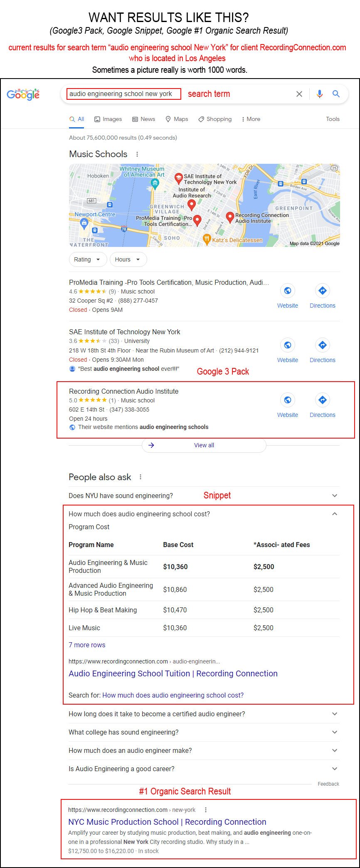This screenshot has width=360, height=868.
Task: Click Katz's Delicatessen restaurant marker
Action: [x=207, y=239]
